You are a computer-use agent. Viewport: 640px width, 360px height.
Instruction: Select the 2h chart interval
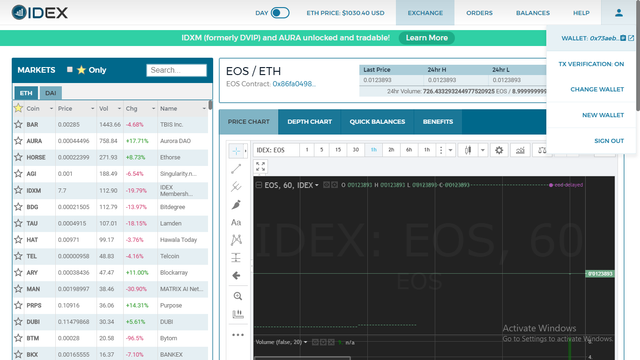point(391,150)
